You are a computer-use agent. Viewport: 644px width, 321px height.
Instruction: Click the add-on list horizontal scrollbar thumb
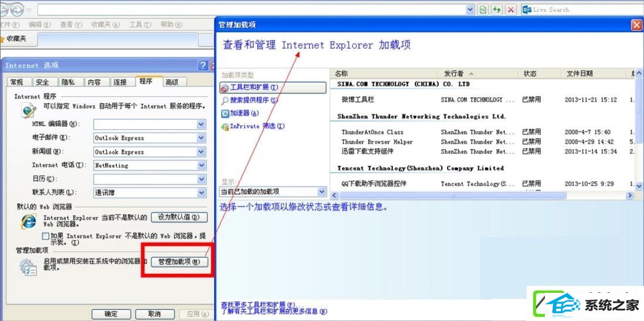[453, 195]
